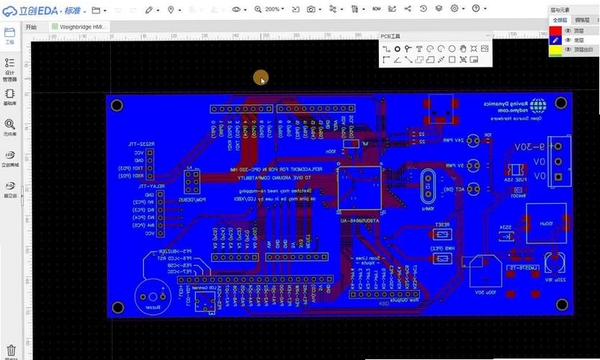
Task: Select the All Layers (全部层) tab
Action: (560, 20)
